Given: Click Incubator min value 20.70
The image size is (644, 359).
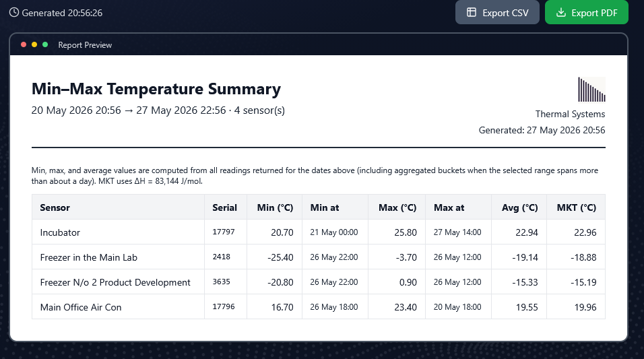Looking at the screenshot, I should (282, 232).
